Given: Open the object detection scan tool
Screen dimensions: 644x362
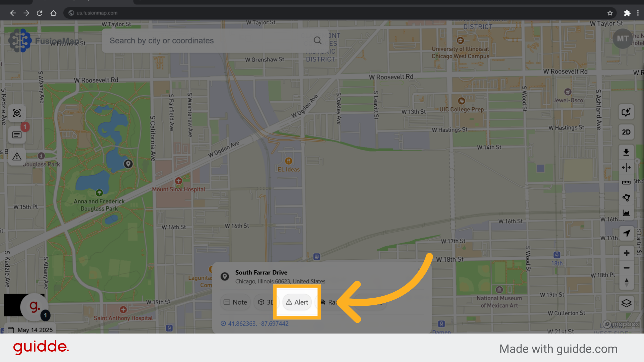Looking at the screenshot, I should pos(17,113).
